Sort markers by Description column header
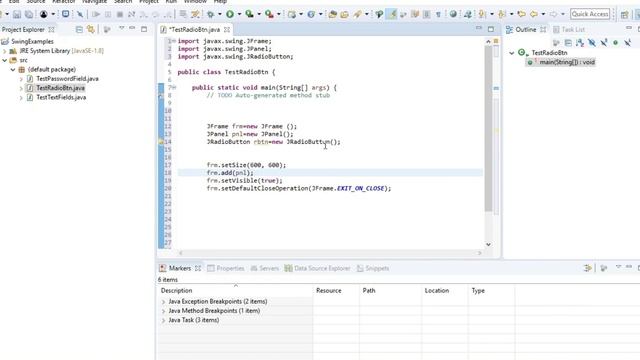Viewport: 640px width, 360px height. [x=235, y=291]
